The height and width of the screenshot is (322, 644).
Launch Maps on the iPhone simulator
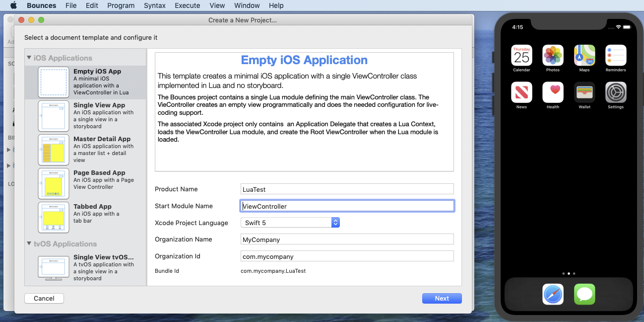(x=584, y=55)
